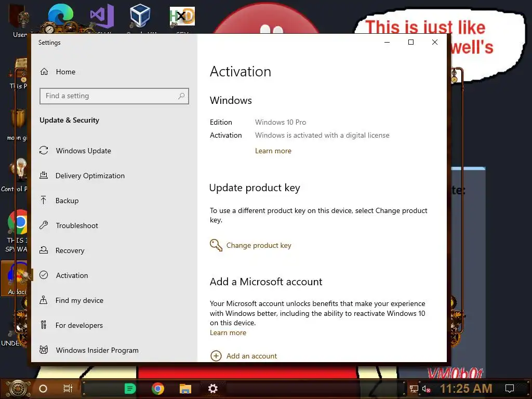Click the Backup arrow icon

pyautogui.click(x=44, y=200)
